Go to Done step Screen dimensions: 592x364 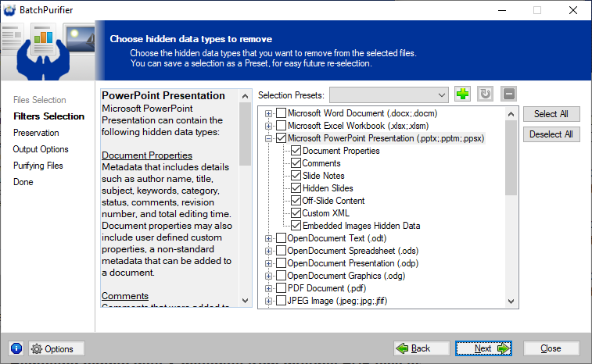(x=23, y=182)
